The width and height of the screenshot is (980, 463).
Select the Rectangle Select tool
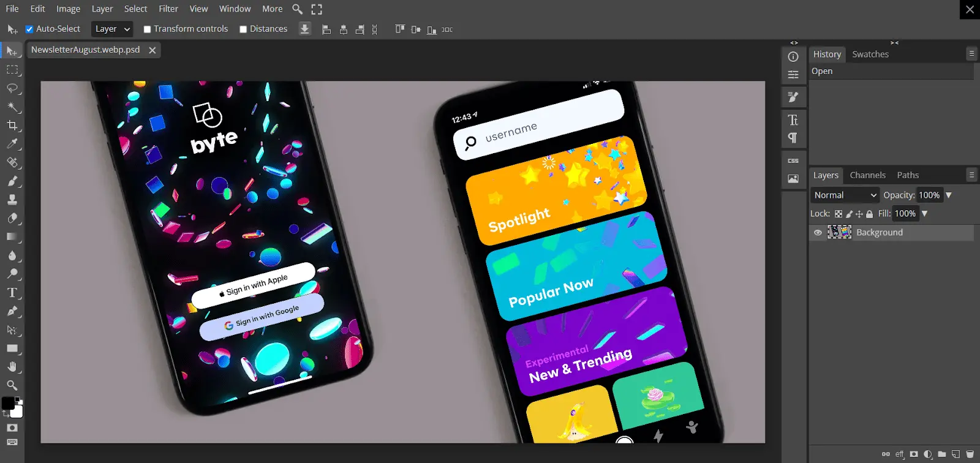(12, 70)
